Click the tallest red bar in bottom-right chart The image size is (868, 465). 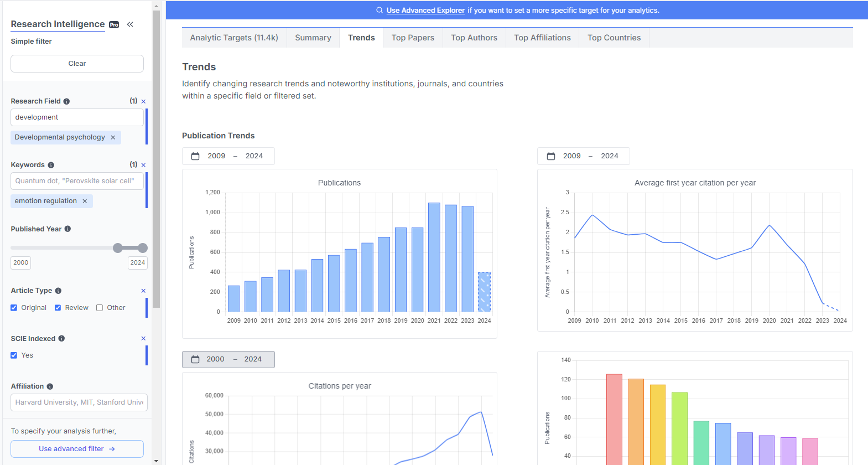click(614, 420)
